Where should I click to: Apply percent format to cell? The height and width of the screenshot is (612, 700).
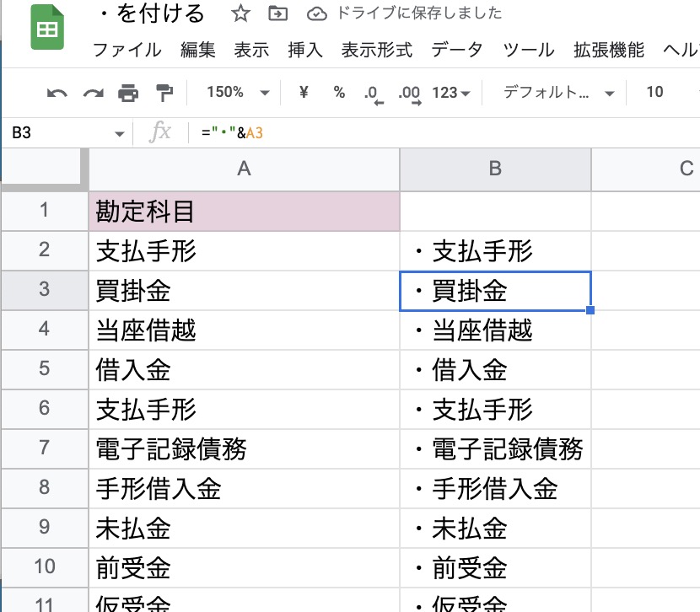click(x=339, y=93)
